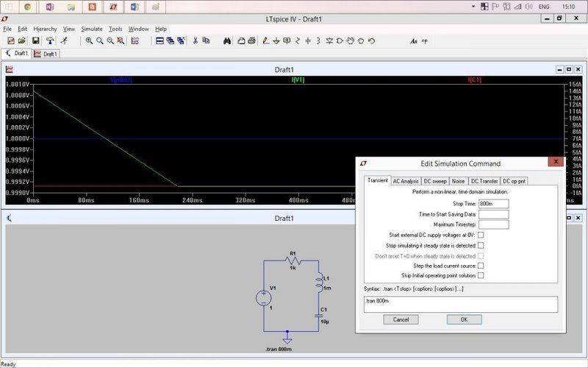Click the Maximum Timestep field
588x368 pixels.
[x=493, y=224]
